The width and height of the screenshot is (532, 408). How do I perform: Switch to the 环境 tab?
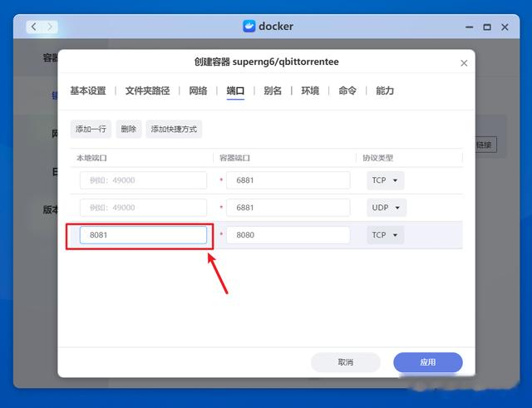click(x=310, y=91)
